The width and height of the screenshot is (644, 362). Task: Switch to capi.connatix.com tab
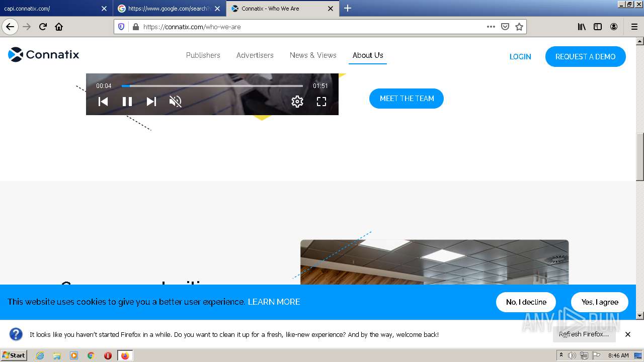pos(55,9)
